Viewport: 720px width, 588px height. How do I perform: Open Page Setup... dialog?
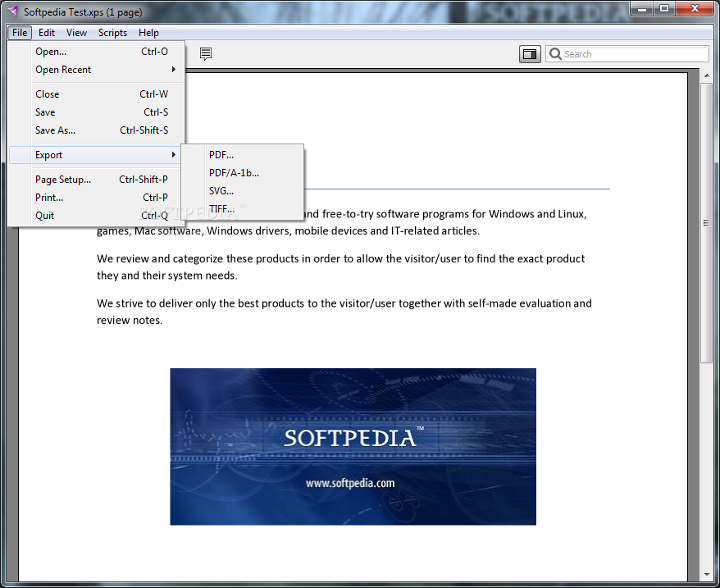coord(97,179)
